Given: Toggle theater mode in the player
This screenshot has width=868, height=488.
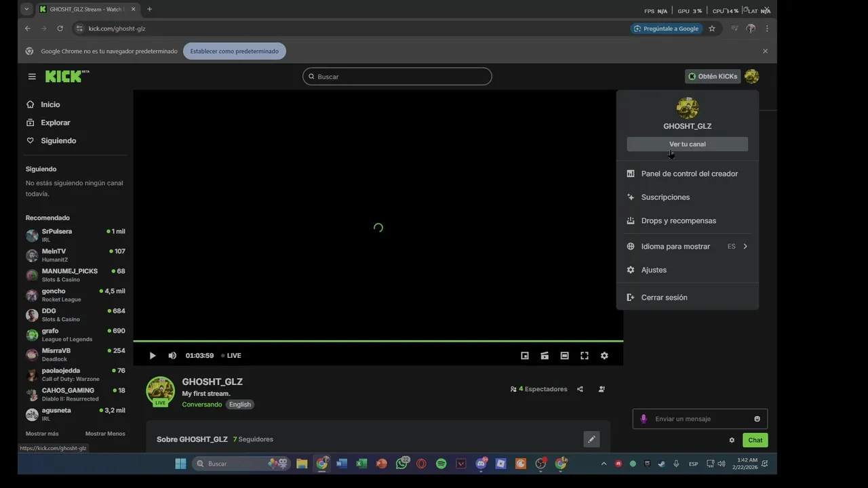Looking at the screenshot, I should [564, 356].
